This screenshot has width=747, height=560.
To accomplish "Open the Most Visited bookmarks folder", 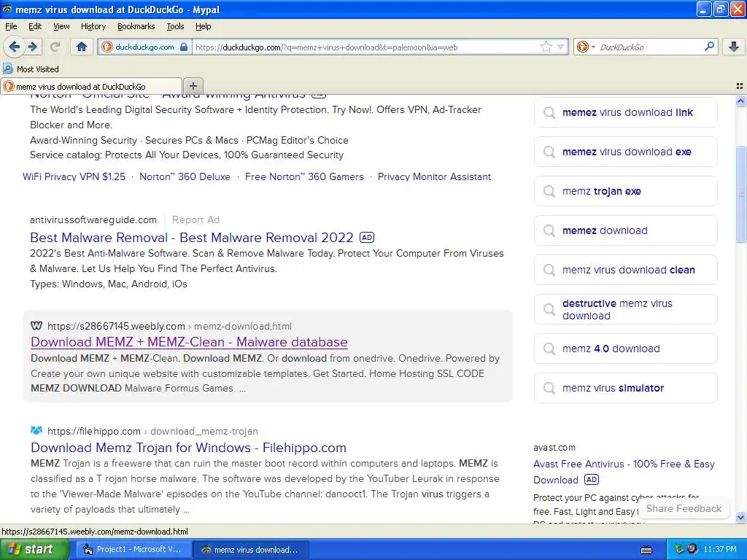I will tap(31, 69).
